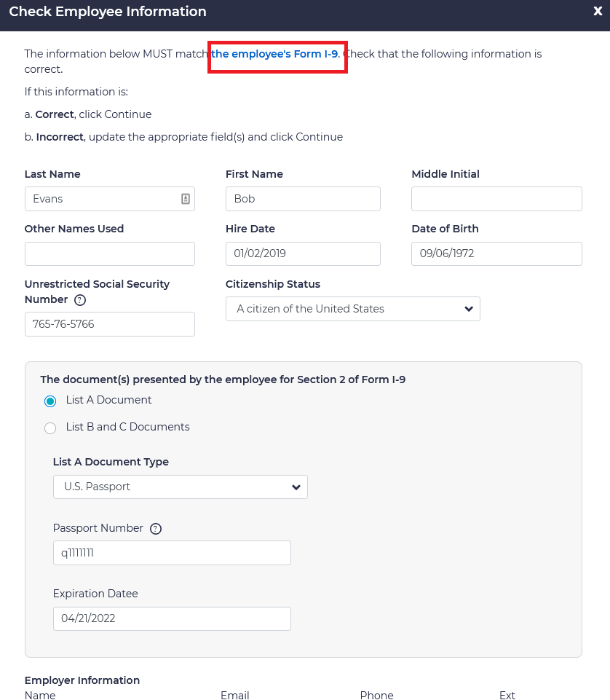
Task: Click the Citizenship Status dropdown arrow
Action: [x=469, y=309]
